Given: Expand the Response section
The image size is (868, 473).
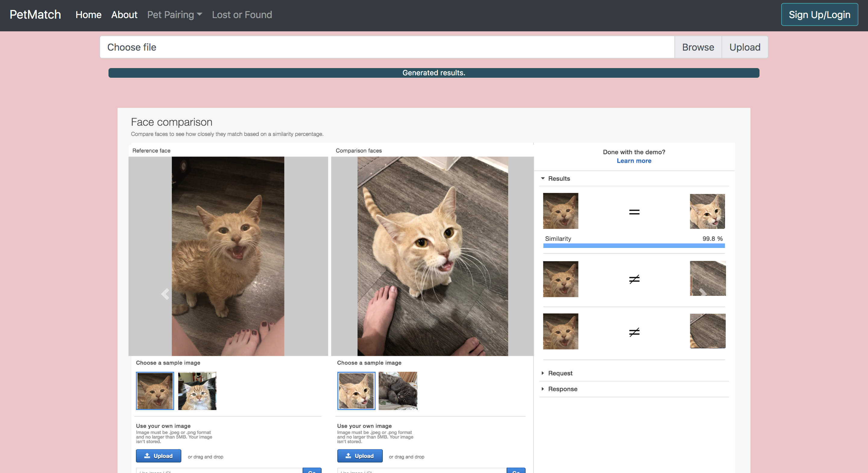Looking at the screenshot, I should [x=562, y=389].
